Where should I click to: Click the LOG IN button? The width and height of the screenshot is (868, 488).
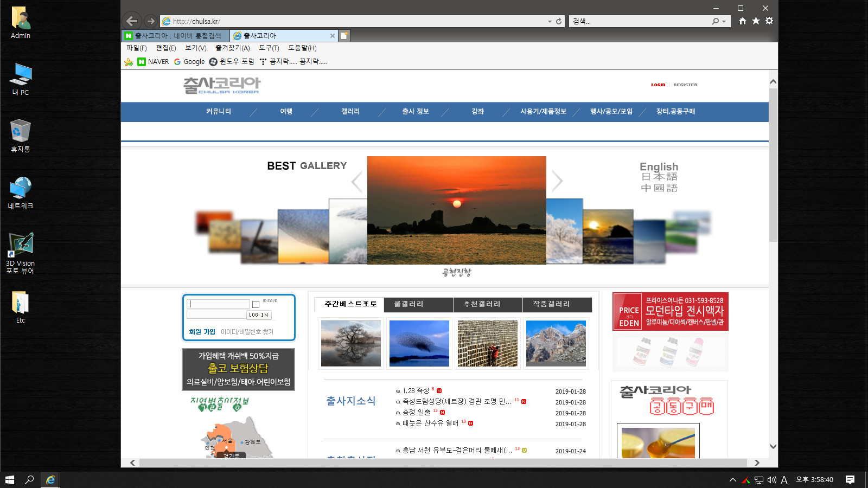pyautogui.click(x=259, y=315)
